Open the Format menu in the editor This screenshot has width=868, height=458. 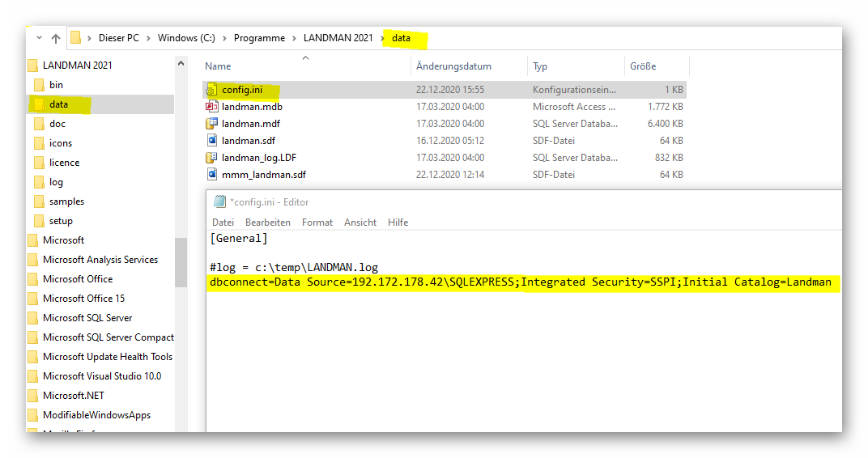[x=317, y=223]
